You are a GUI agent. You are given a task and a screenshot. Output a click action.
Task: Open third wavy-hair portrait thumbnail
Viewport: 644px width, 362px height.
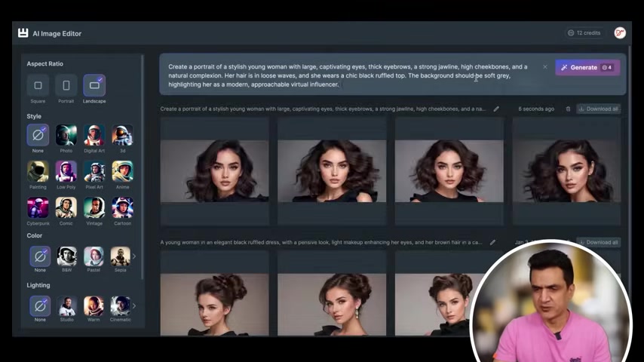tap(449, 171)
